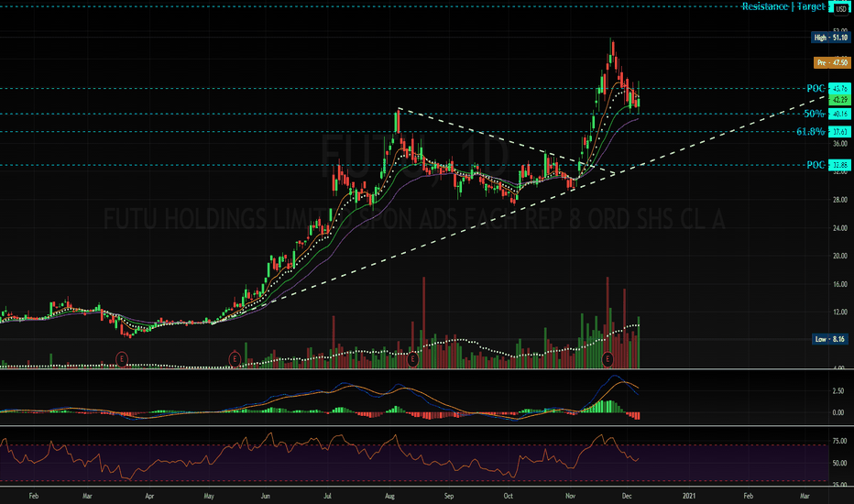The image size is (854, 504).
Task: Click the 16.00 price axis value
Action: (x=840, y=284)
